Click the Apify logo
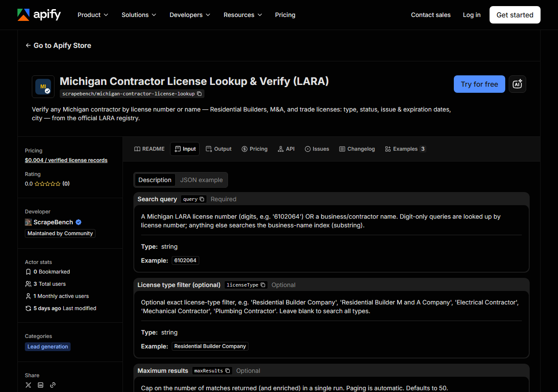This screenshot has width=558, height=392. coord(39,15)
